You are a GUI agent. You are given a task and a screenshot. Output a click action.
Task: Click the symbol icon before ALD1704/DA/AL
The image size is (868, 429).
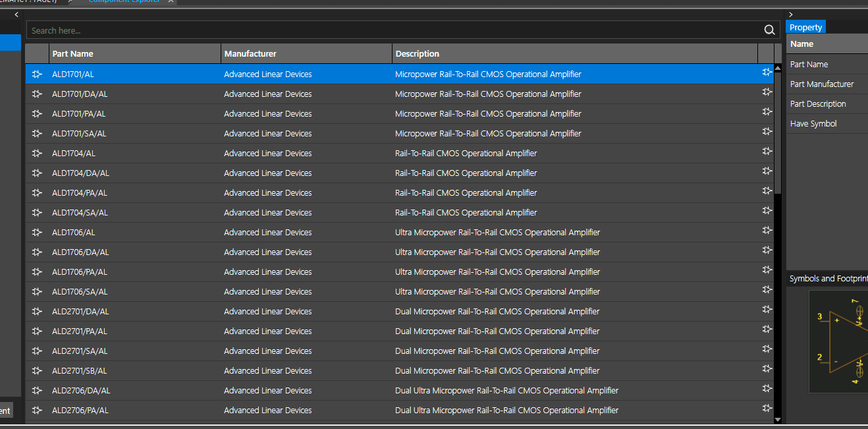pyautogui.click(x=37, y=173)
